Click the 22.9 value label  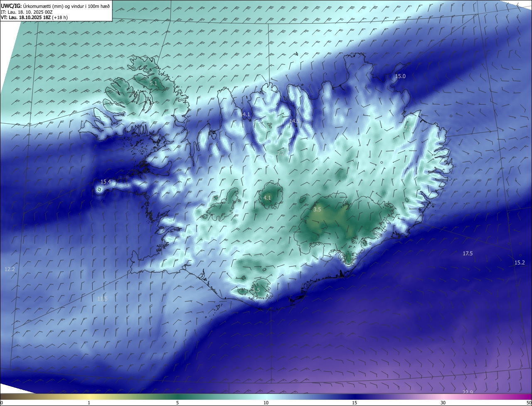point(468,392)
